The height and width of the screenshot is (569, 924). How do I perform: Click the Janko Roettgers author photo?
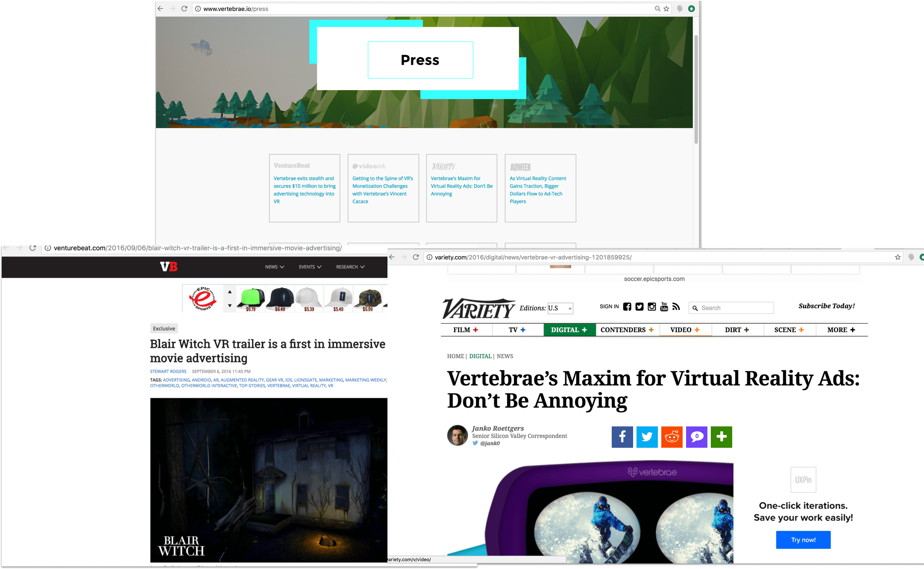(x=458, y=435)
